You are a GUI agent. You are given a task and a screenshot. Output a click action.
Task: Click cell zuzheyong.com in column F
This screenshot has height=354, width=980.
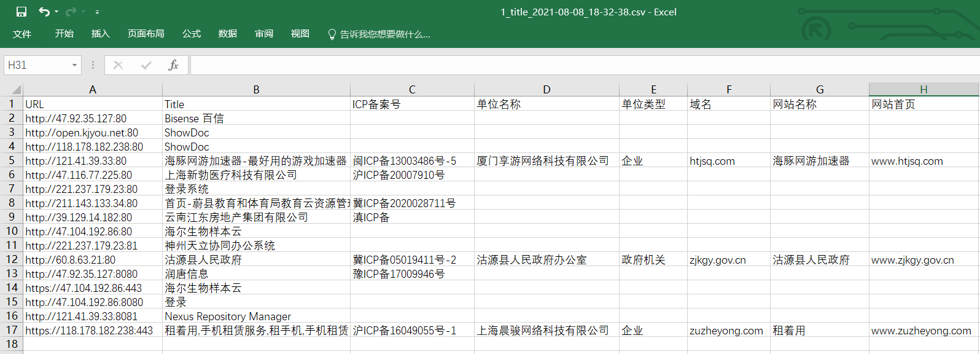[x=729, y=330]
